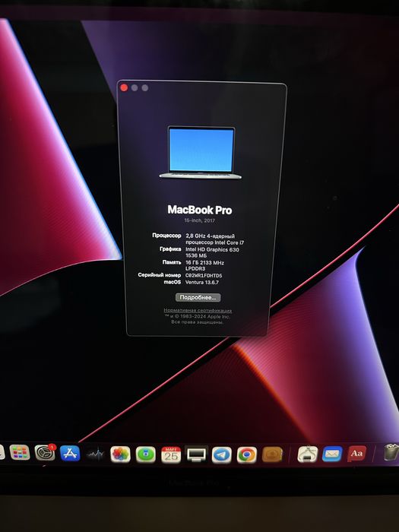
Task: Select the serial number C02WR1FDHTD5
Action: [x=204, y=275]
